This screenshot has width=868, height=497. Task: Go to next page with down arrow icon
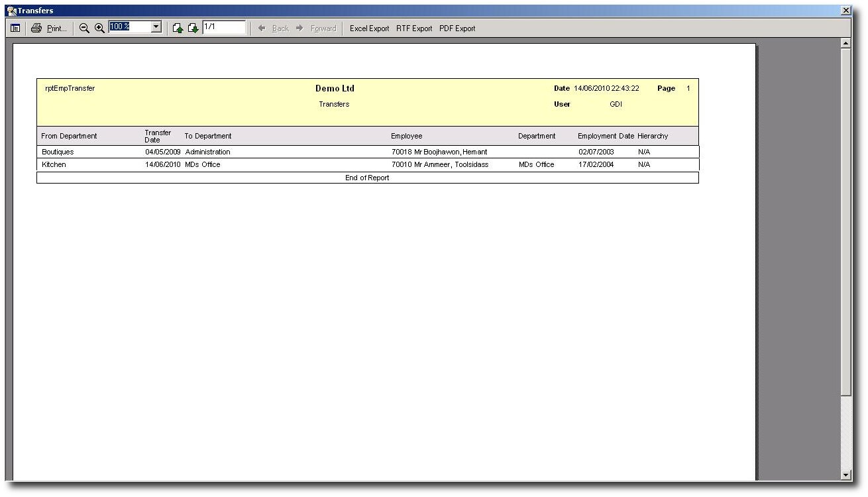193,28
